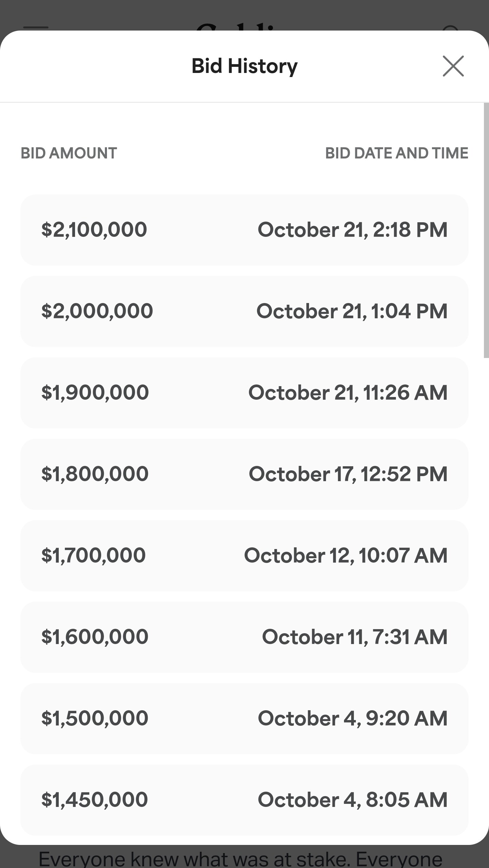Pick the $1,500,000 bid amount
Image resolution: width=489 pixels, height=868 pixels.
95,718
